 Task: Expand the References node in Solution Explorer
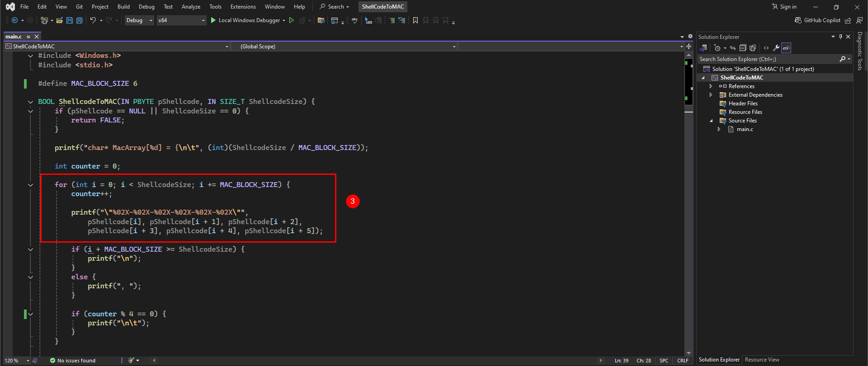[711, 86]
